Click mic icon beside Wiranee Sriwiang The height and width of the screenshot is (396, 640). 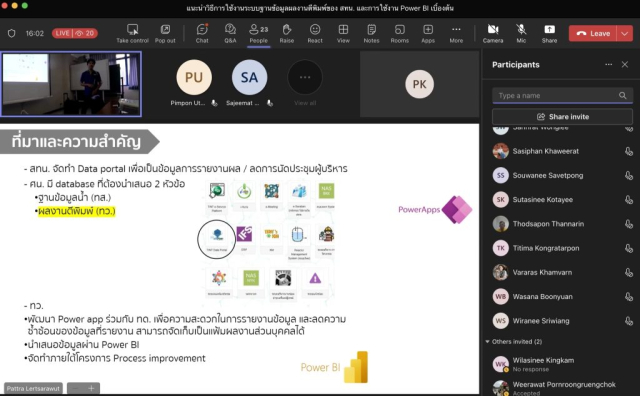point(629,321)
